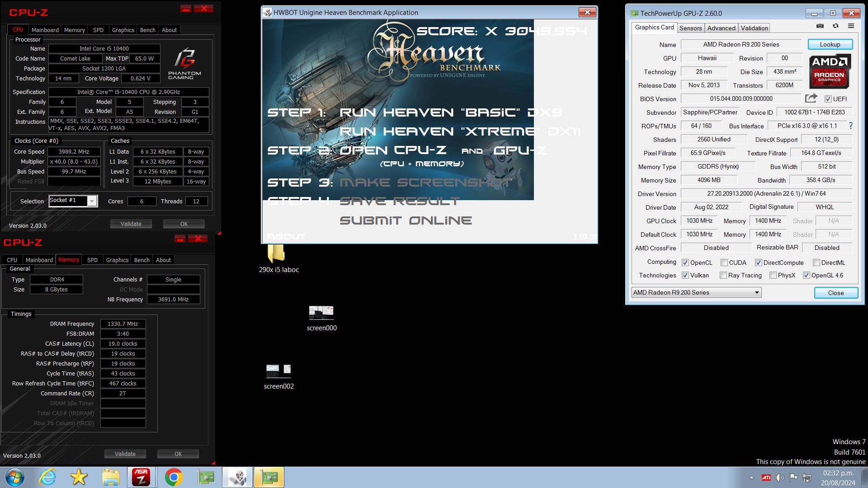This screenshot has height=488, width=868.
Task: Open the Bench tab in top CPU-Z
Action: coord(148,30)
